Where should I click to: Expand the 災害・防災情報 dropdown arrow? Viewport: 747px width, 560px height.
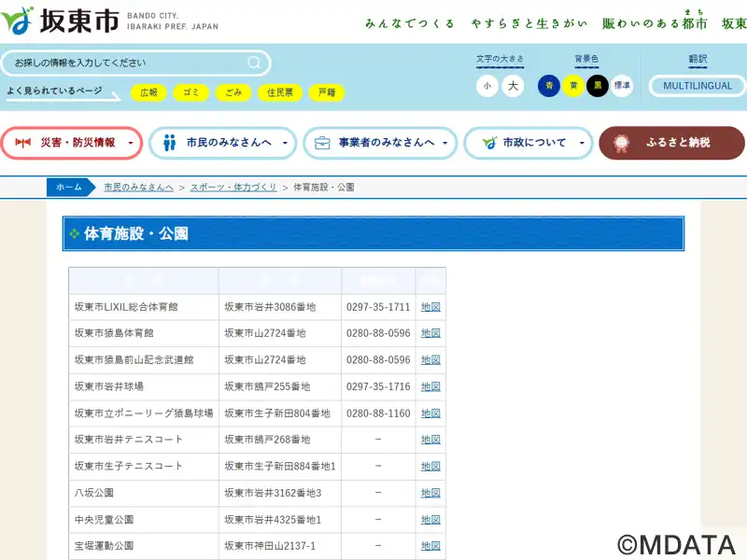131,144
